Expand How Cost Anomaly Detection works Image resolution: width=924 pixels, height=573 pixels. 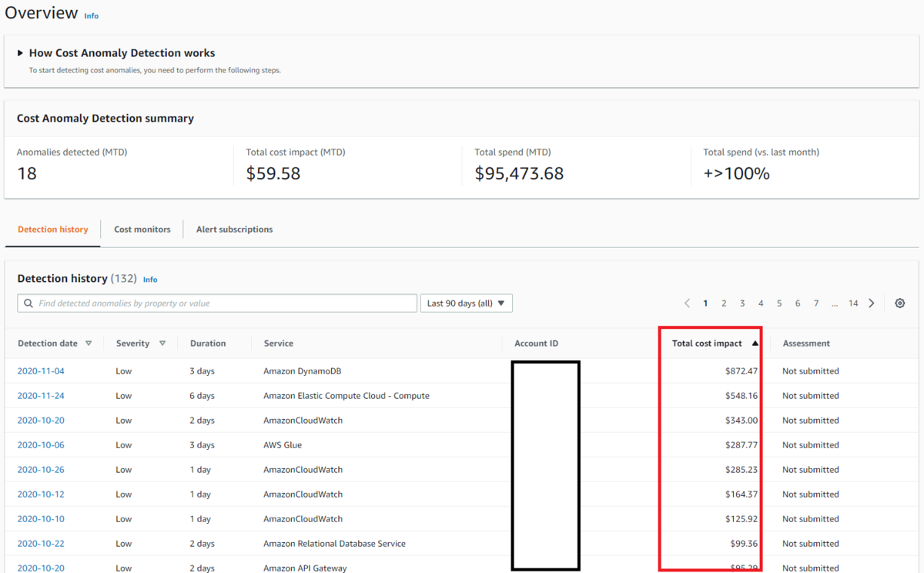(x=20, y=53)
